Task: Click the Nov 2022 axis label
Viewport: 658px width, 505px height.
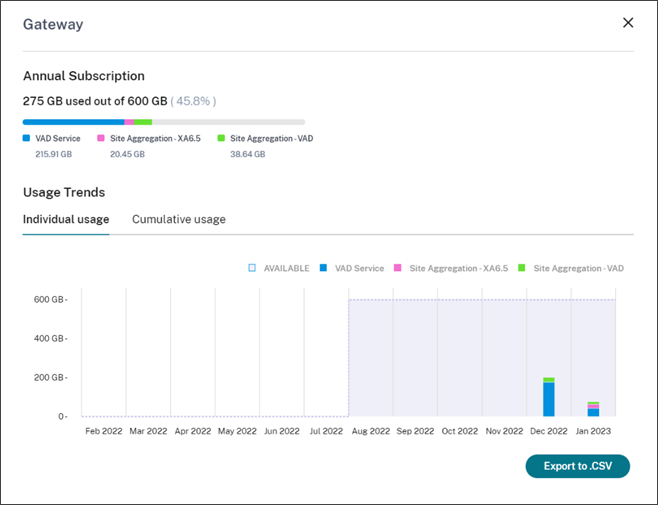Action: coord(504,431)
